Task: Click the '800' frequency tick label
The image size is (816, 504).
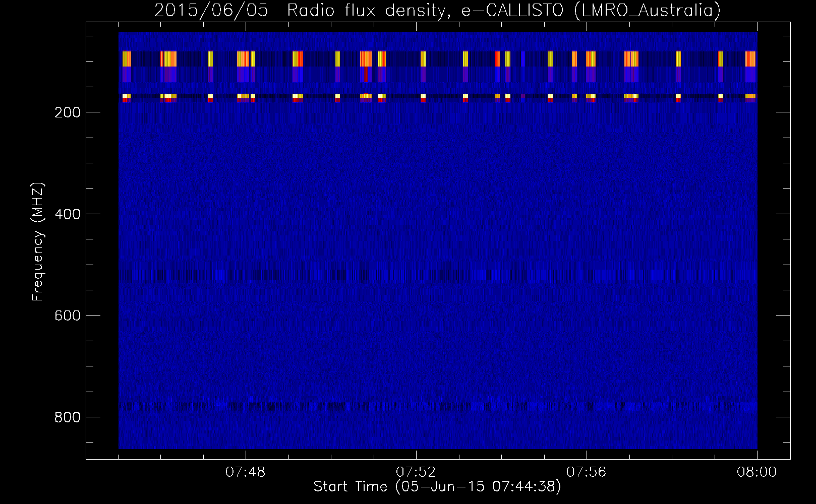Action: [x=67, y=417]
